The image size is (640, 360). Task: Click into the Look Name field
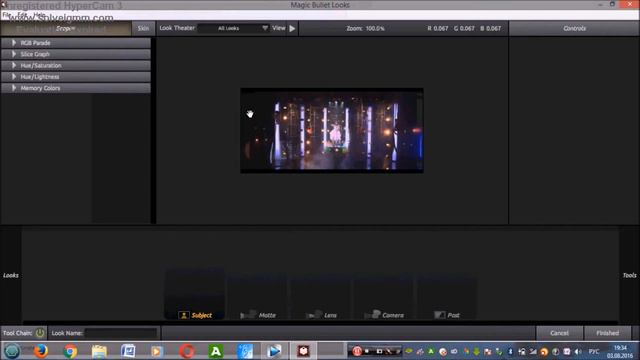click(x=121, y=333)
